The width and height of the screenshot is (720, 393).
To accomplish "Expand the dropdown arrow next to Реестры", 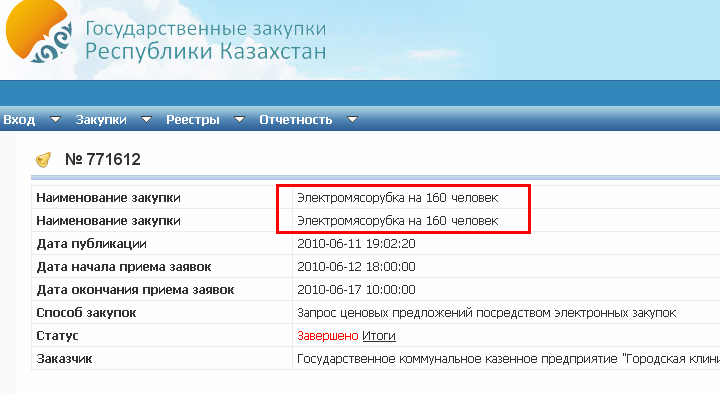I will [x=239, y=120].
